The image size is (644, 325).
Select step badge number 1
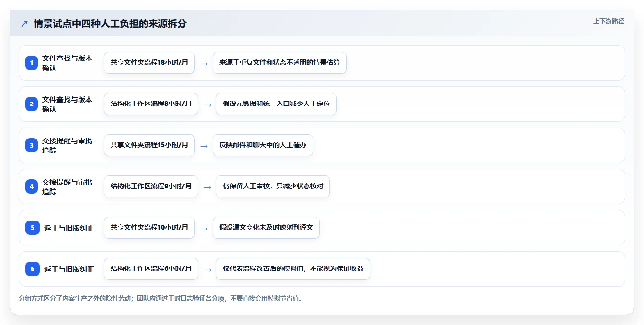32,63
